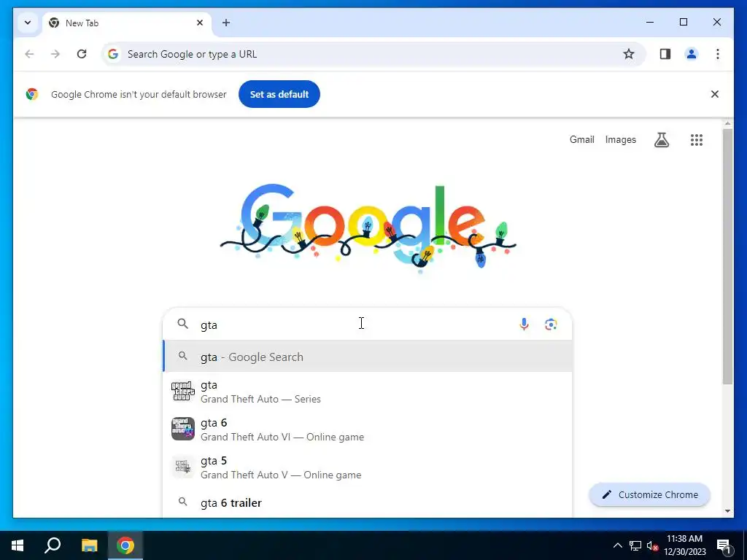This screenshot has width=747, height=560.
Task: Choose gta 6 Online game suggestion
Action: pyautogui.click(x=368, y=429)
